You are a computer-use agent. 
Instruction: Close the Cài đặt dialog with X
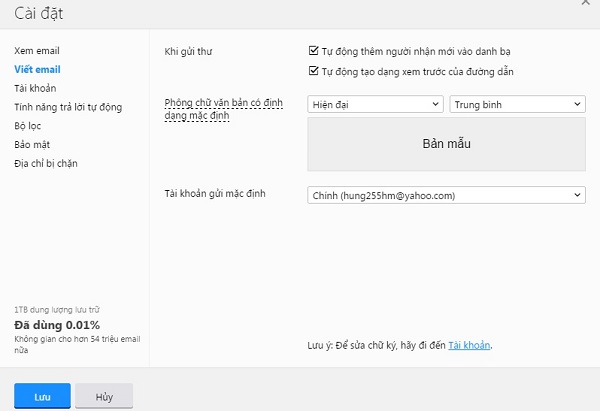[584, 5]
